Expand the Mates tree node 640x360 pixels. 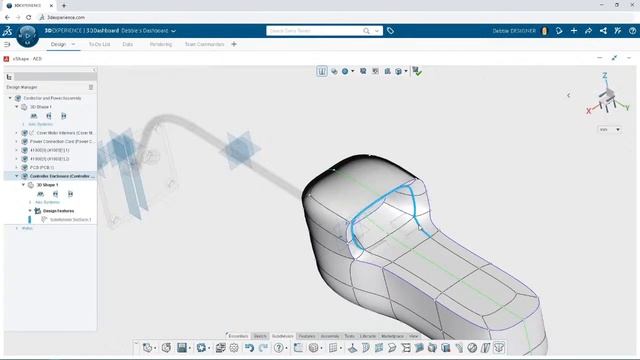[x=17, y=229]
